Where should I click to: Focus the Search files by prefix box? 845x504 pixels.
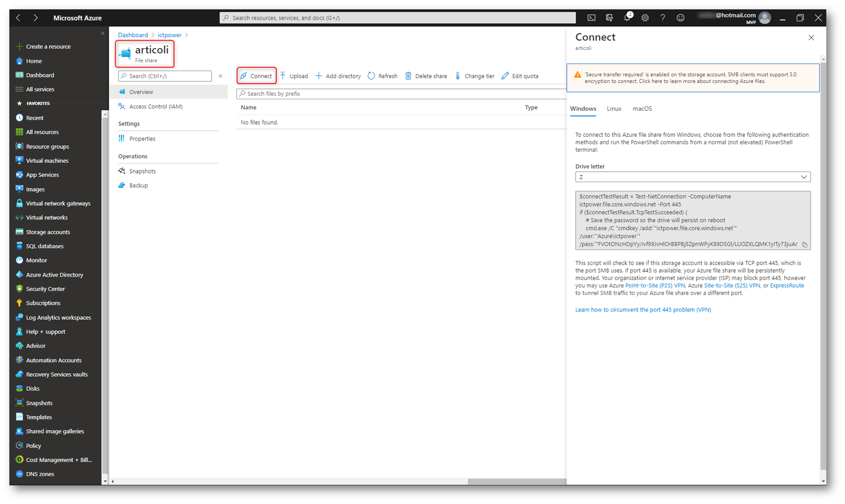pyautogui.click(x=401, y=94)
